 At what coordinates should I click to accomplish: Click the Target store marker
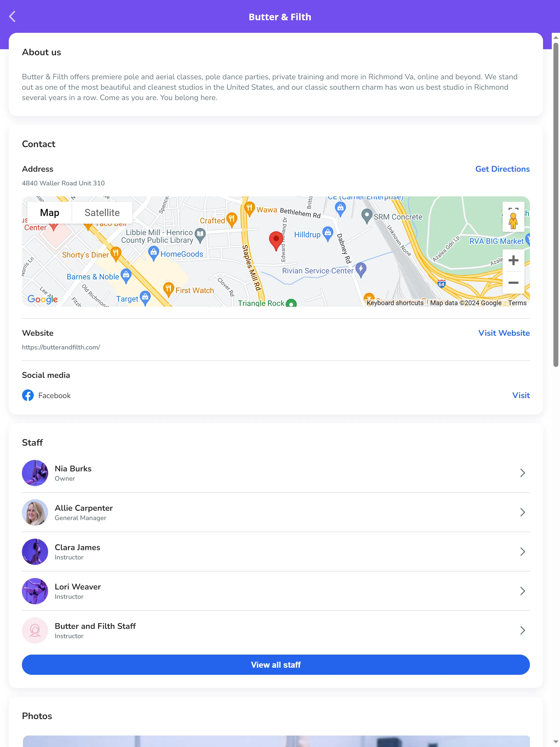coord(145,298)
